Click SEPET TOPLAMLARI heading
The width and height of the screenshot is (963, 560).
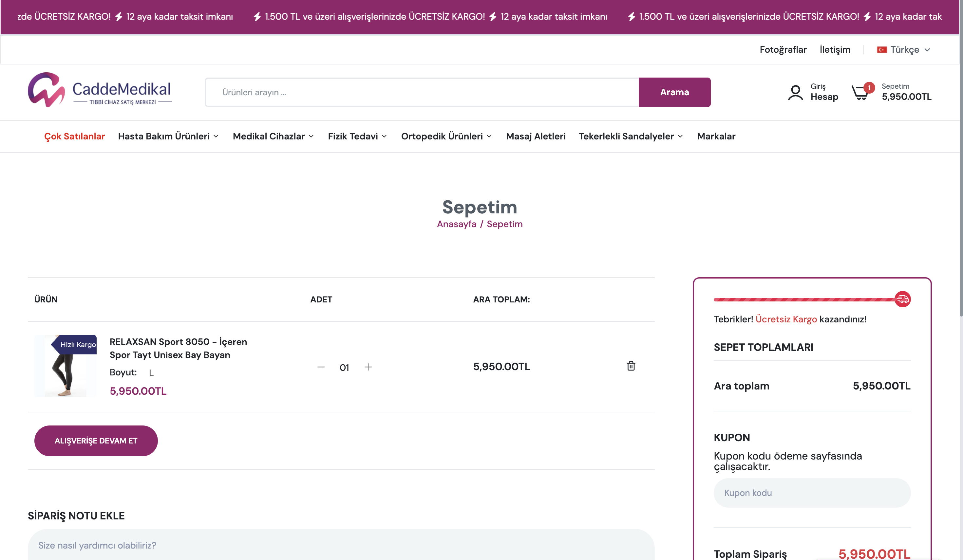(x=764, y=347)
